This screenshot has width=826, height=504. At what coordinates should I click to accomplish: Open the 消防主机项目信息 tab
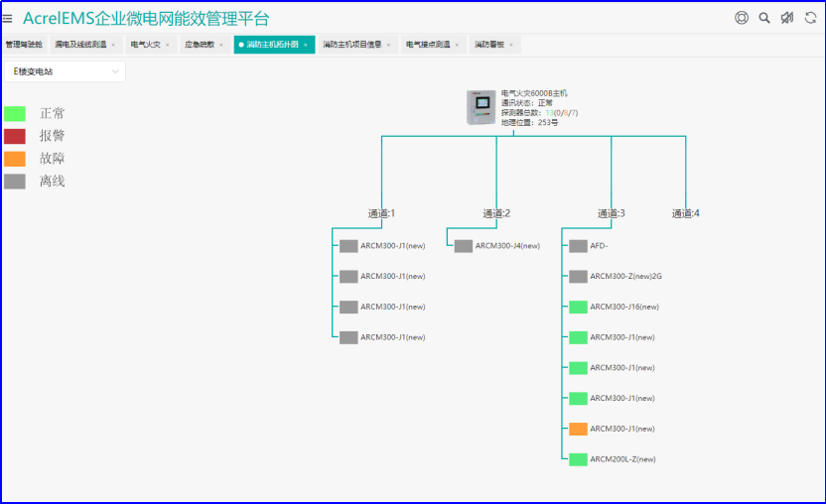click(352, 45)
